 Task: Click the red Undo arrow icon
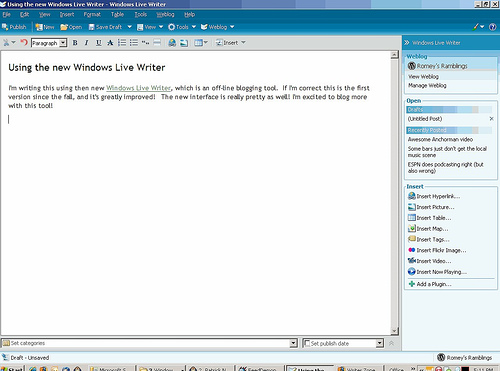23,42
